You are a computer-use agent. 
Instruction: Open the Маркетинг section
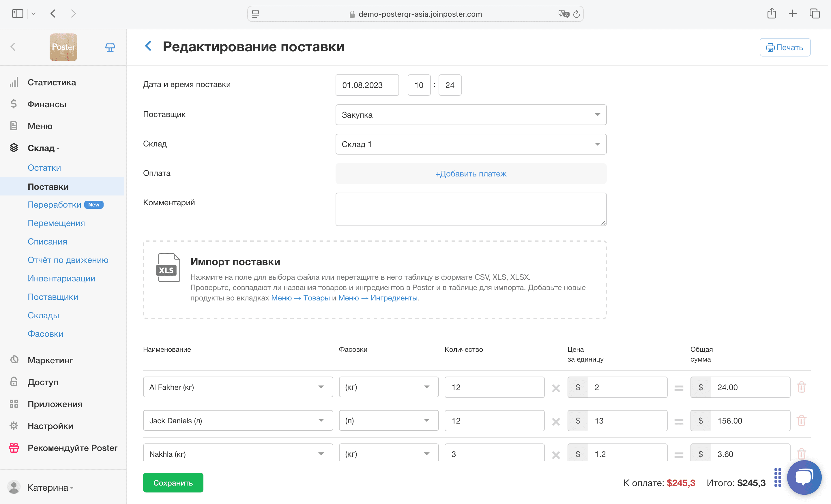(50, 360)
